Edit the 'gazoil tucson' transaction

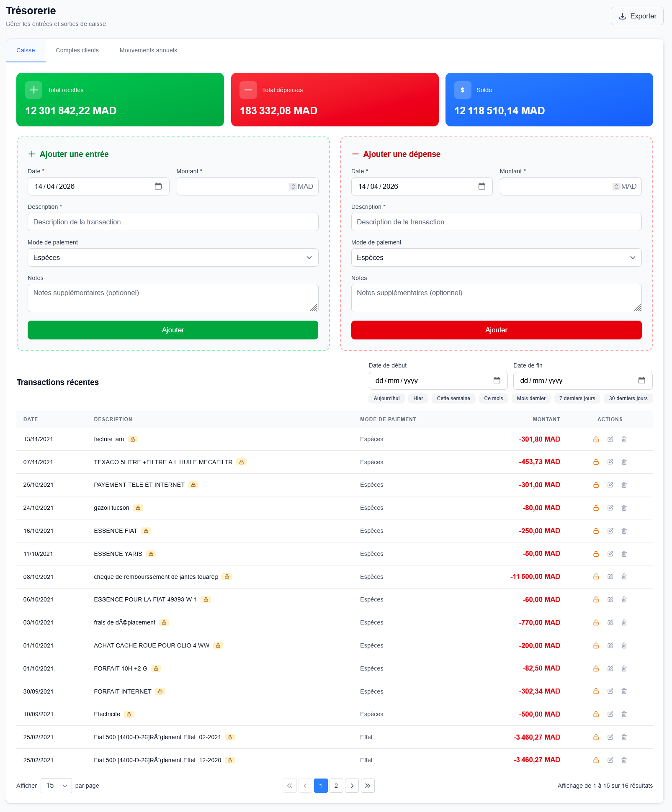click(610, 508)
